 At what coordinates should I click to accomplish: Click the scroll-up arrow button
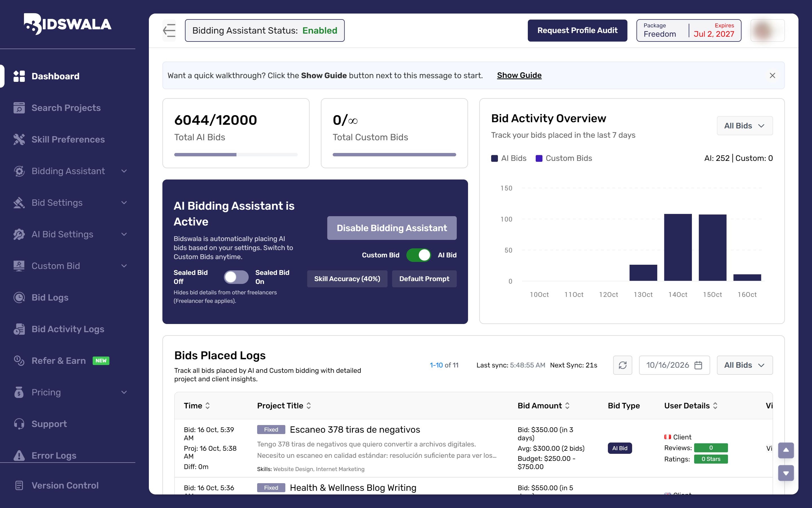786,450
